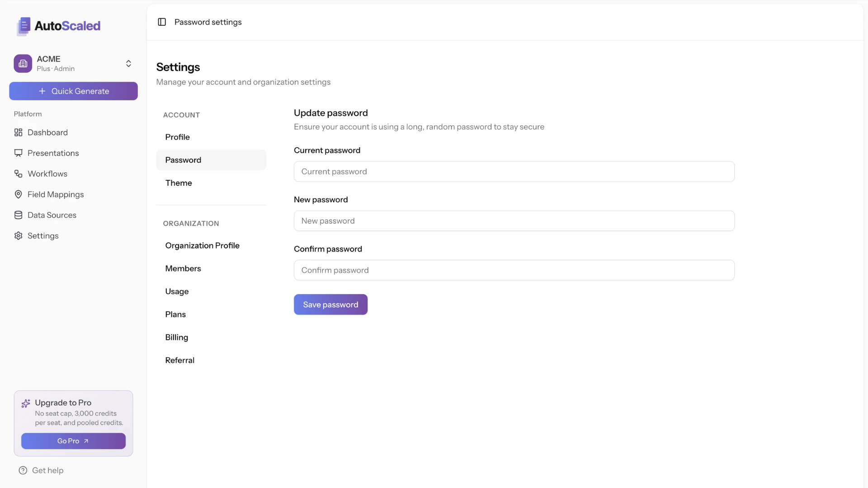Click the Get help question mark icon

tap(23, 470)
